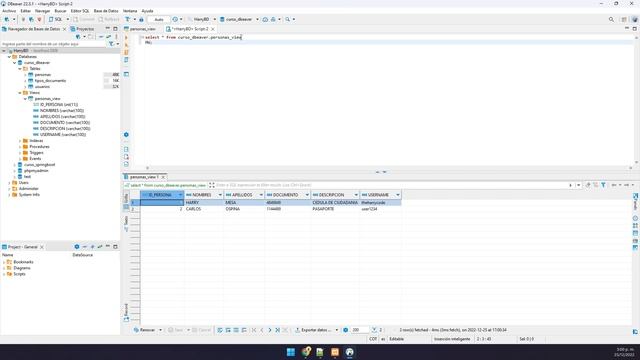The width and height of the screenshot is (640, 360).
Task: Open the navigator filter funnel icon
Action: click(111, 44)
